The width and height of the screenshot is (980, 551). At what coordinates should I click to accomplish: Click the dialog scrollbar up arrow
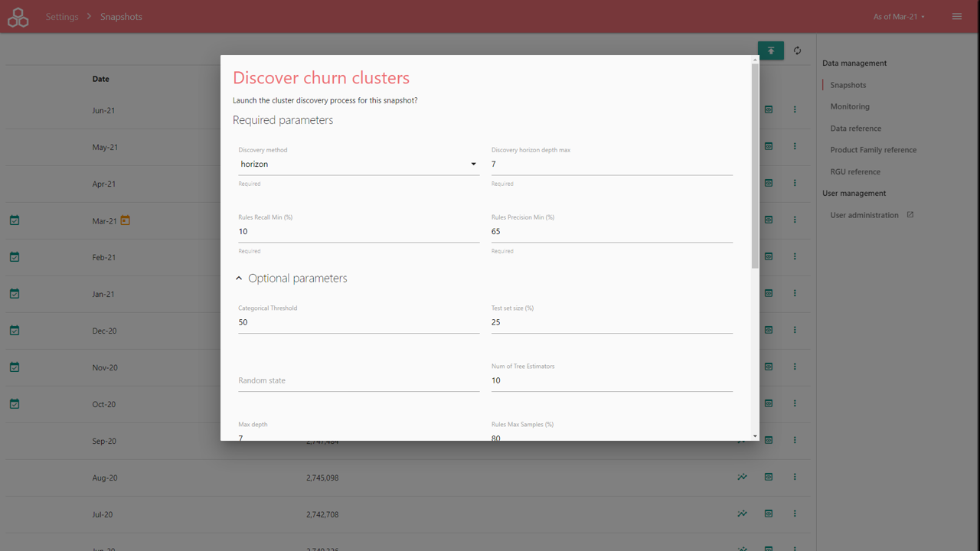point(755,59)
